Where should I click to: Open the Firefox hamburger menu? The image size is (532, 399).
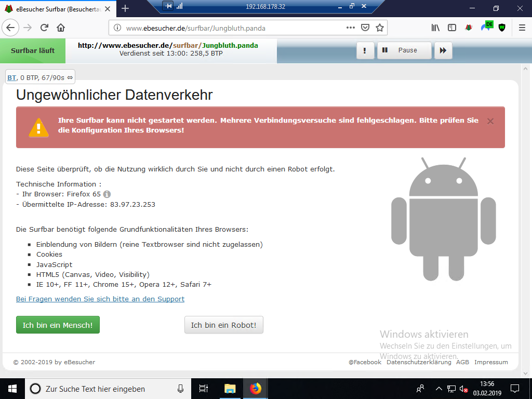[x=522, y=28]
